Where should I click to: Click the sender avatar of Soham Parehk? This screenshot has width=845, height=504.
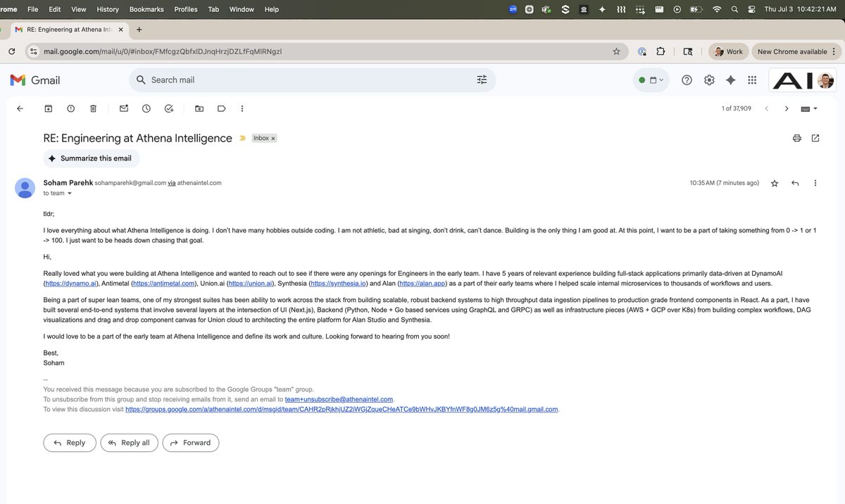(x=25, y=187)
